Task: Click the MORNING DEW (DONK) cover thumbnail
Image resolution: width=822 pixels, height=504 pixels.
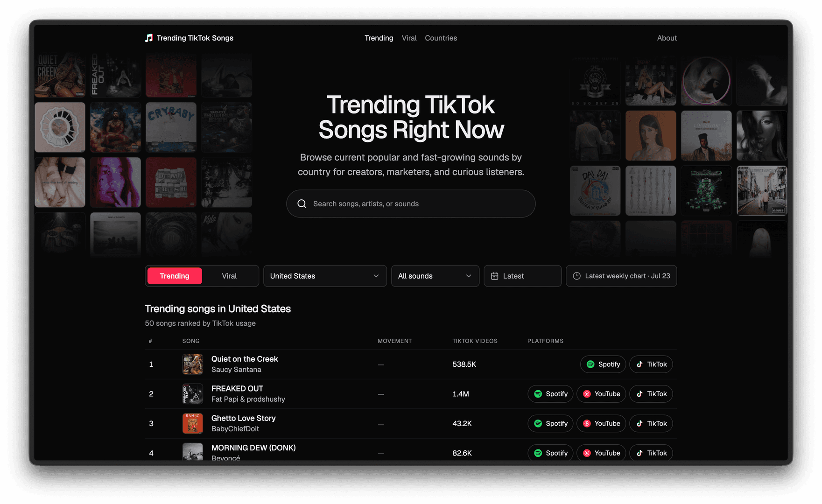Action: click(193, 452)
